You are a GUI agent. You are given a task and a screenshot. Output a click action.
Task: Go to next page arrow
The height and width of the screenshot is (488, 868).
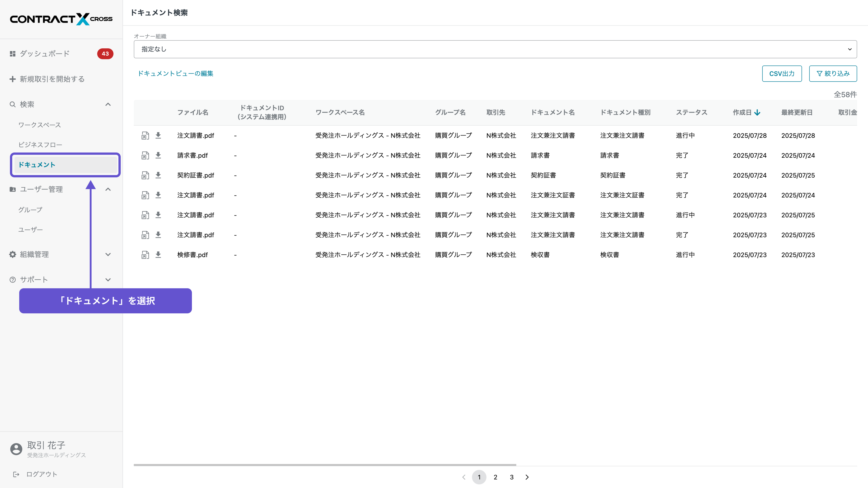pyautogui.click(x=527, y=477)
